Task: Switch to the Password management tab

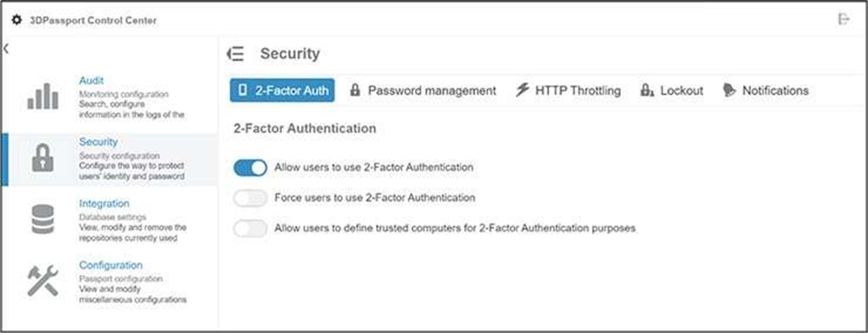Action: (423, 90)
